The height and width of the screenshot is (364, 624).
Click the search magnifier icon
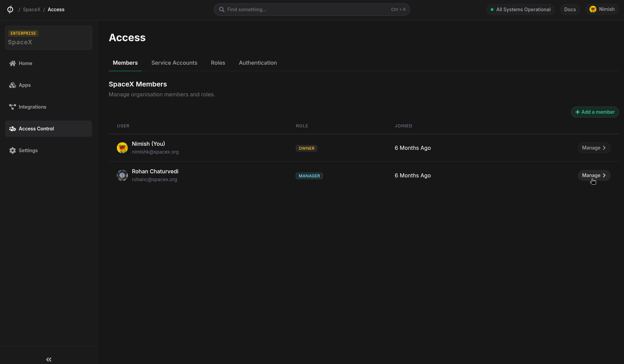pyautogui.click(x=222, y=10)
